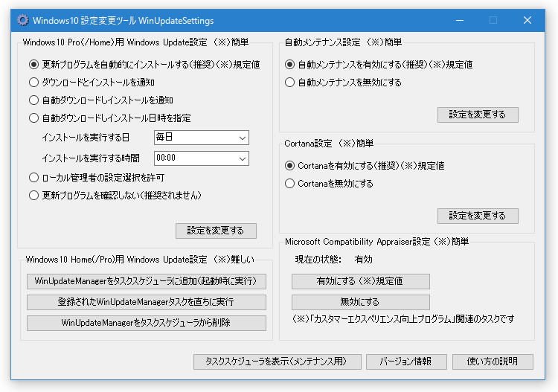
Task: Click the カスタマーエクスペリエンス向上プログラム note text
Action: [403, 318]
